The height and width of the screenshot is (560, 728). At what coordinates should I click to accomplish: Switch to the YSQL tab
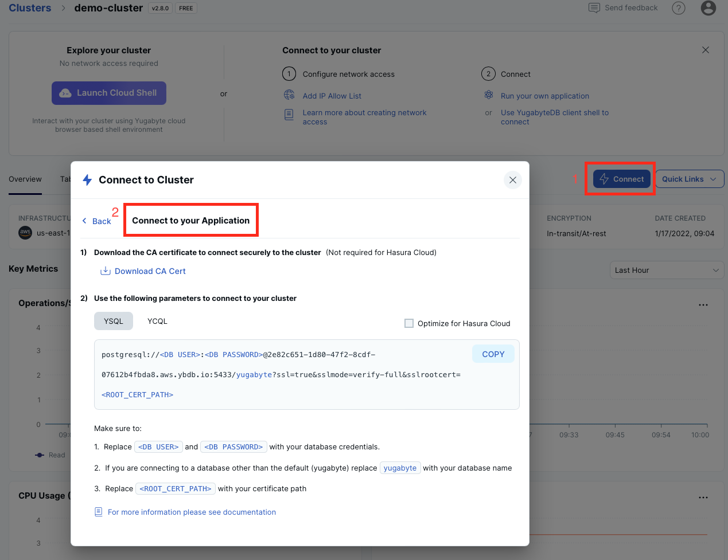pos(114,321)
